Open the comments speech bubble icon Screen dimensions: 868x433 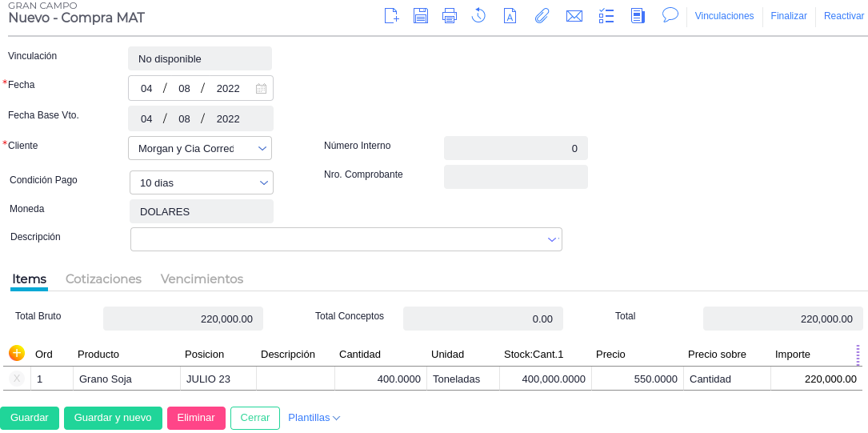[x=670, y=15]
